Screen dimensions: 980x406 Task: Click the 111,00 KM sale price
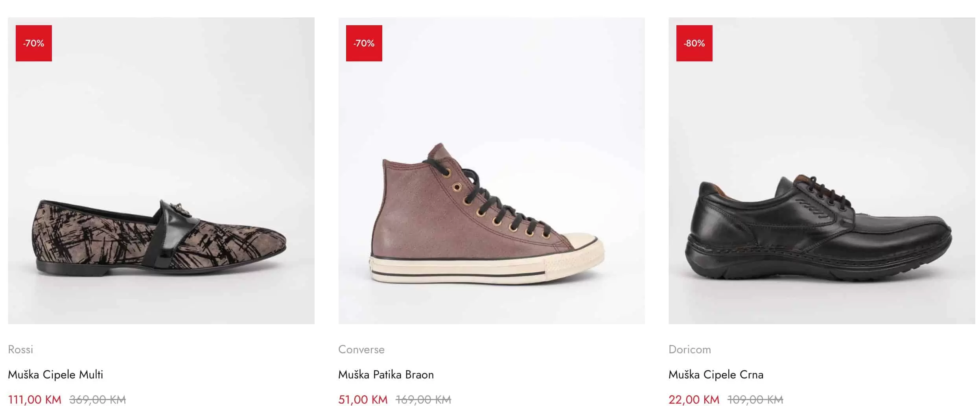pos(35,400)
